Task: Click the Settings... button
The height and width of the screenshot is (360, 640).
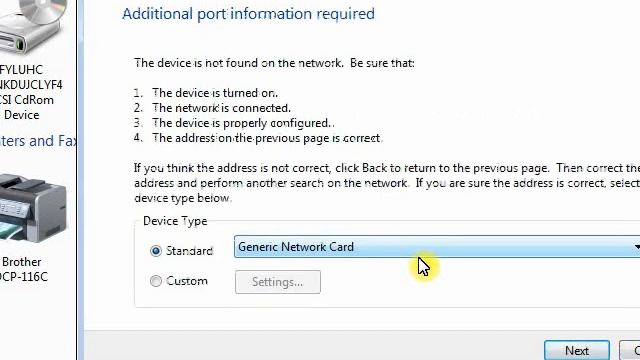Action: pyautogui.click(x=278, y=282)
